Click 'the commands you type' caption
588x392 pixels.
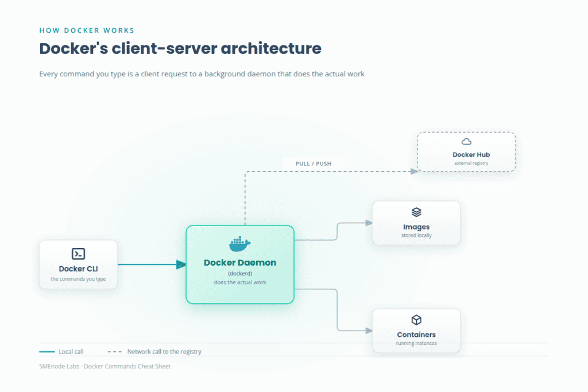coord(78,279)
